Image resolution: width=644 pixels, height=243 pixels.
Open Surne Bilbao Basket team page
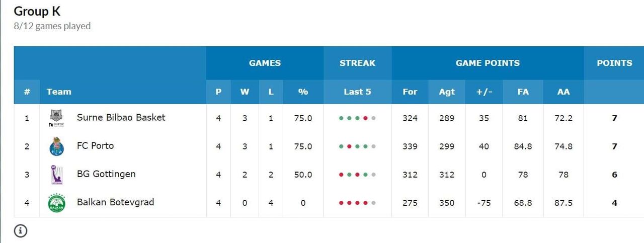(x=121, y=118)
